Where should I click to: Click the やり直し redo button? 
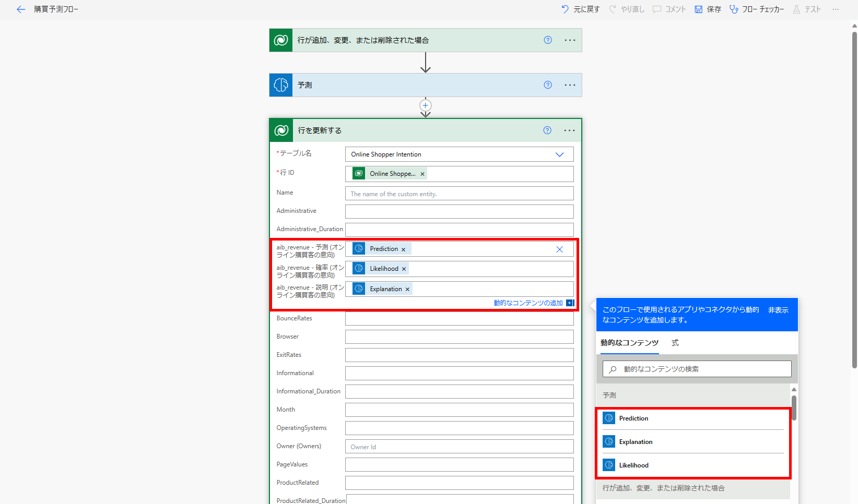(x=627, y=9)
